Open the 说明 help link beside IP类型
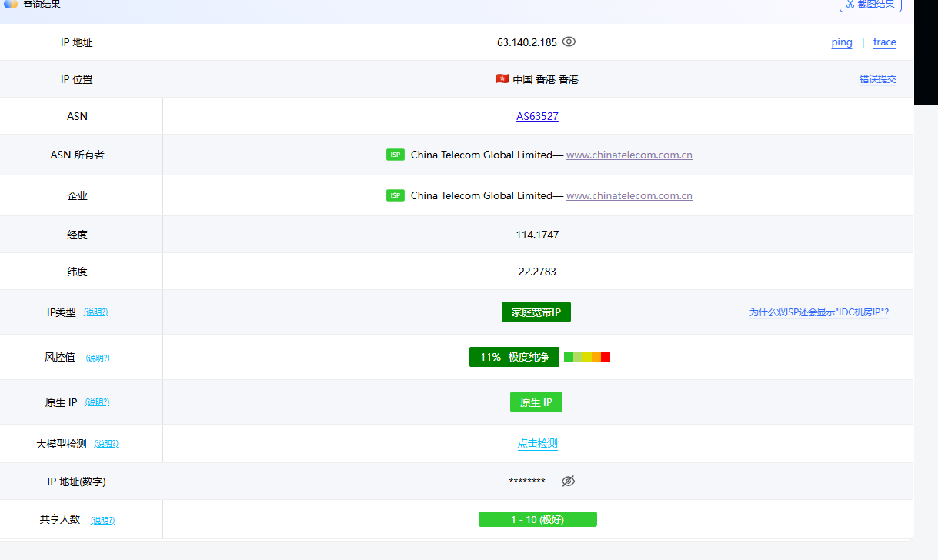The height and width of the screenshot is (560, 938). 95,313
